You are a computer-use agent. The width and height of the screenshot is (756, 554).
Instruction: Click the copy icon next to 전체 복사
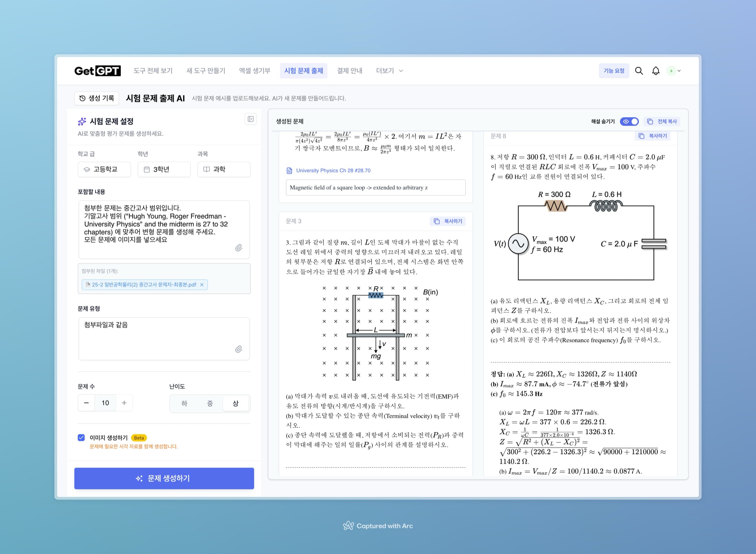tap(650, 121)
